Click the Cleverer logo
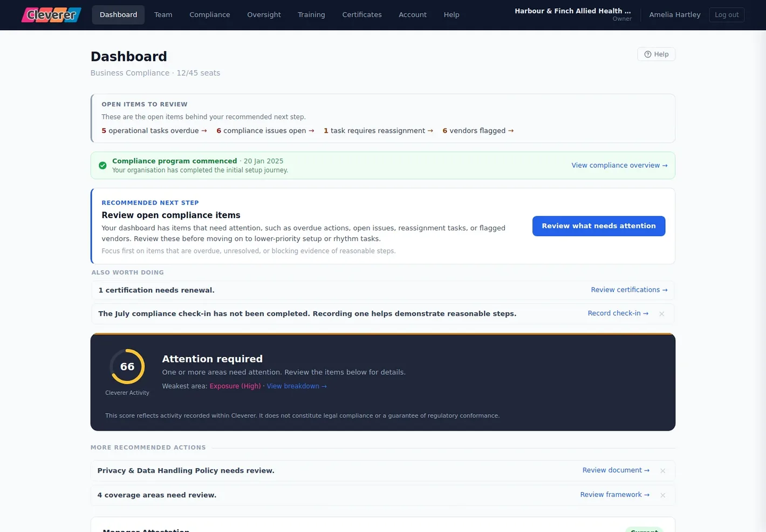Image resolution: width=766 pixels, height=532 pixels. (x=51, y=15)
